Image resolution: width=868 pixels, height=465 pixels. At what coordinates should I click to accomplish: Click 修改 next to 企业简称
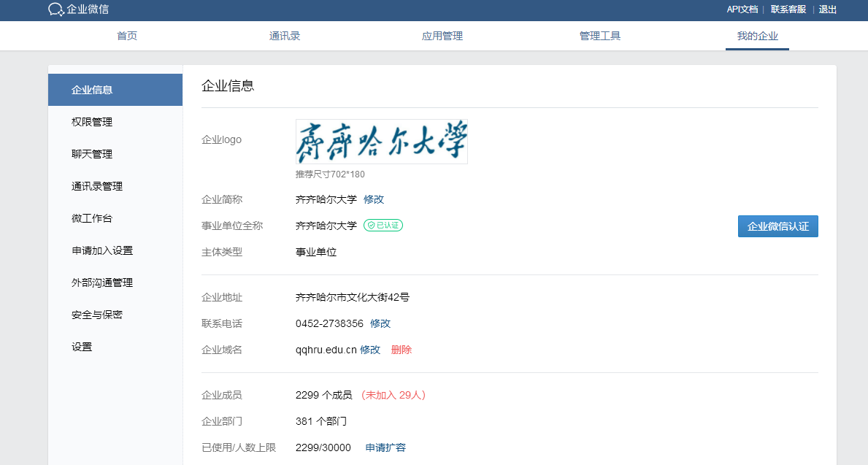(374, 199)
